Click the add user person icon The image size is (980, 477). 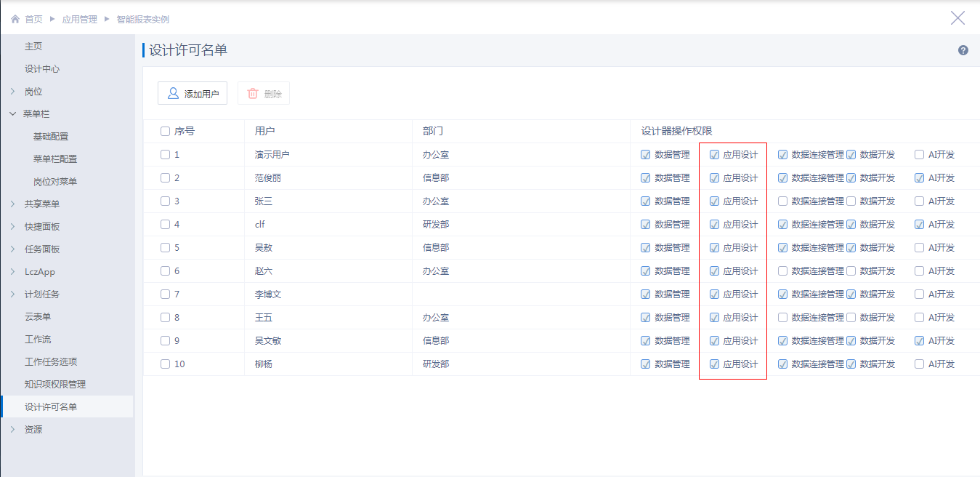click(x=173, y=93)
